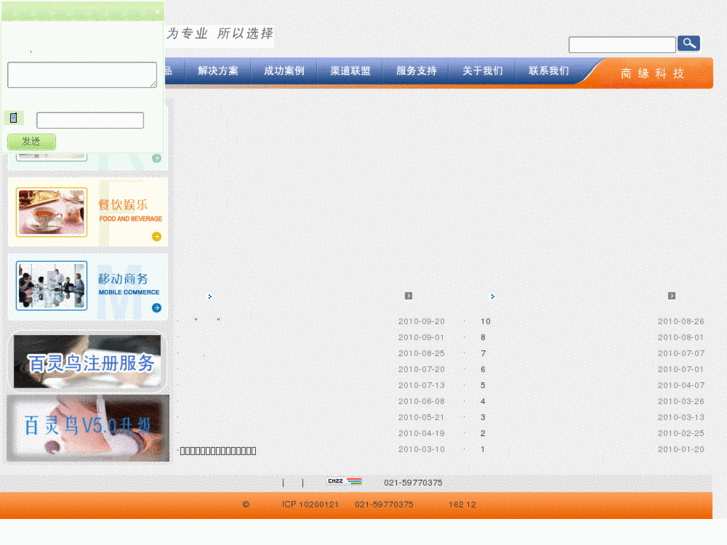Click the date 2010-02-25
Image resolution: width=727 pixels, height=545 pixels.
click(681, 433)
